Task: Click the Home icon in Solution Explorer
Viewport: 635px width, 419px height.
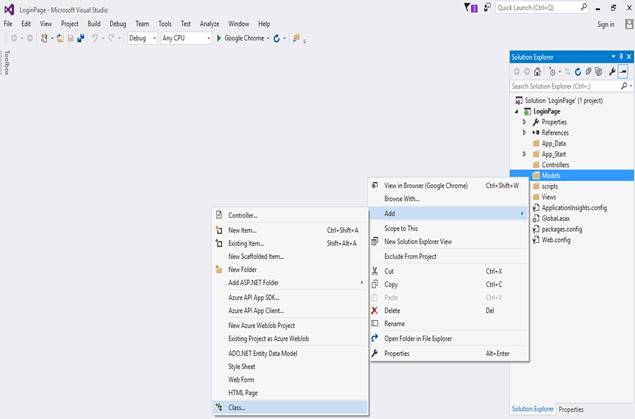Action: pos(537,72)
